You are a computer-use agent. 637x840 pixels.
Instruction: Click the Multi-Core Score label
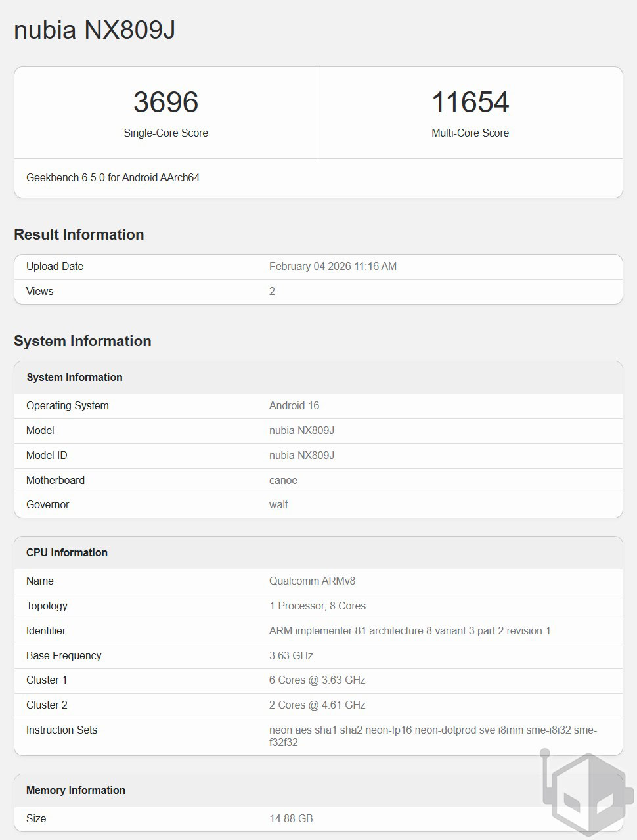(x=470, y=133)
